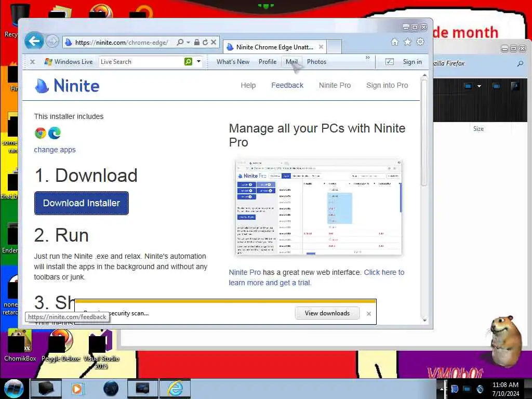This screenshot has height=399, width=532.
Task: Click the ninite.com address field
Action: 122,43
